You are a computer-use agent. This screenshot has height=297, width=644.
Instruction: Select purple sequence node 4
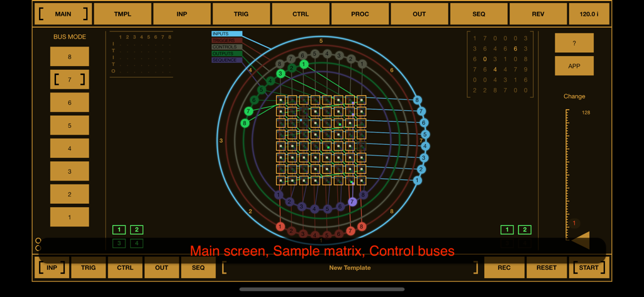click(314, 209)
